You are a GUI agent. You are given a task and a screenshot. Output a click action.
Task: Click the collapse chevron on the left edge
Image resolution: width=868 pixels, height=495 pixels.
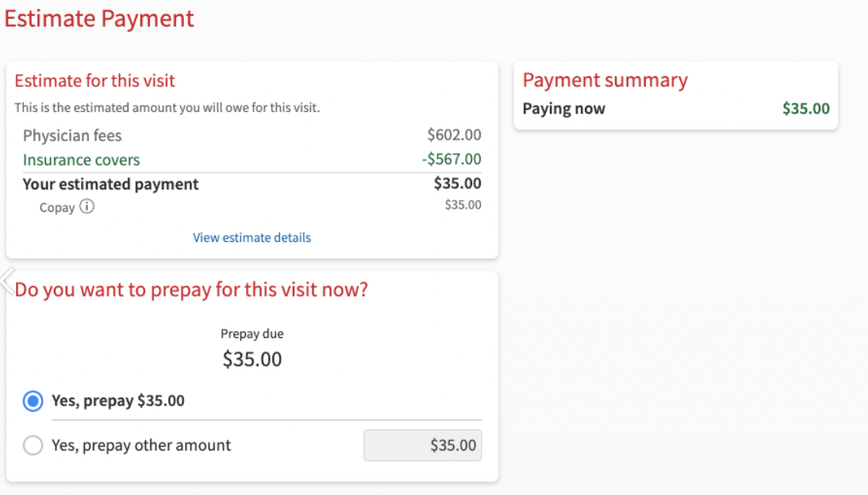(x=7, y=280)
